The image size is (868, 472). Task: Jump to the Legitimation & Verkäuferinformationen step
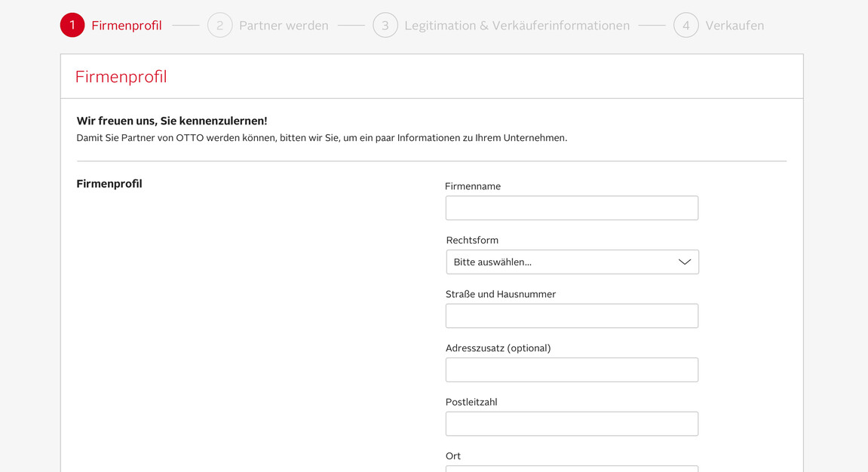coord(517,25)
